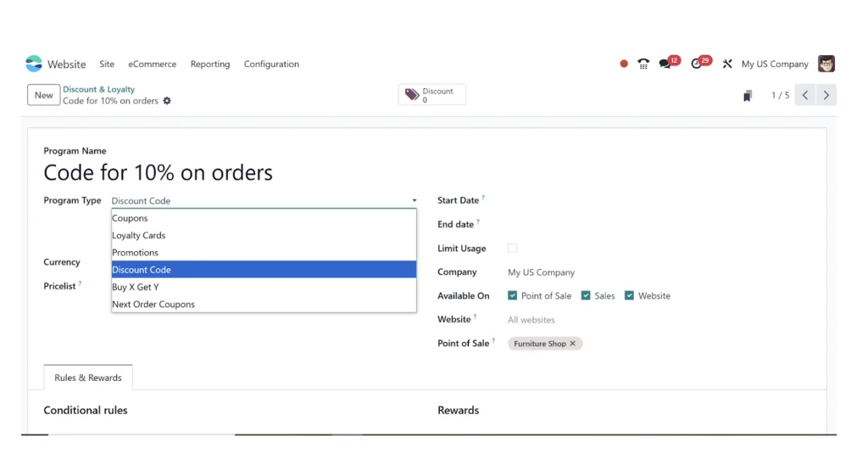Click the New button

coord(44,95)
